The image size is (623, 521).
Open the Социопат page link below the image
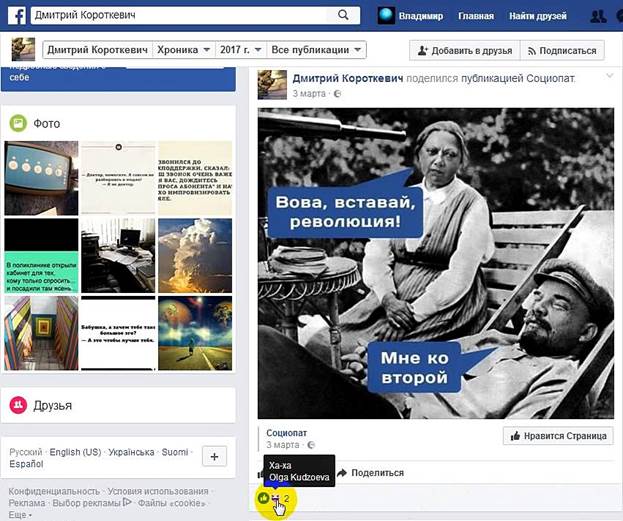click(286, 433)
